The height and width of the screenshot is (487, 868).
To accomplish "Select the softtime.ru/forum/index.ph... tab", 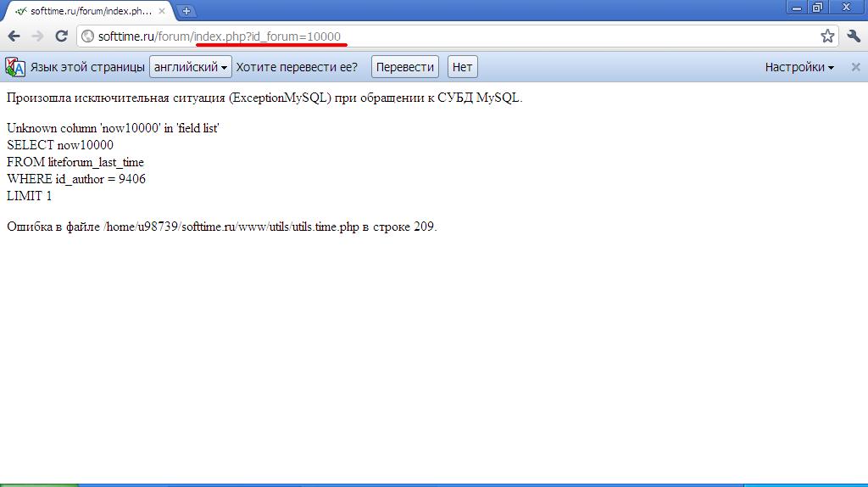I will click(87, 11).
